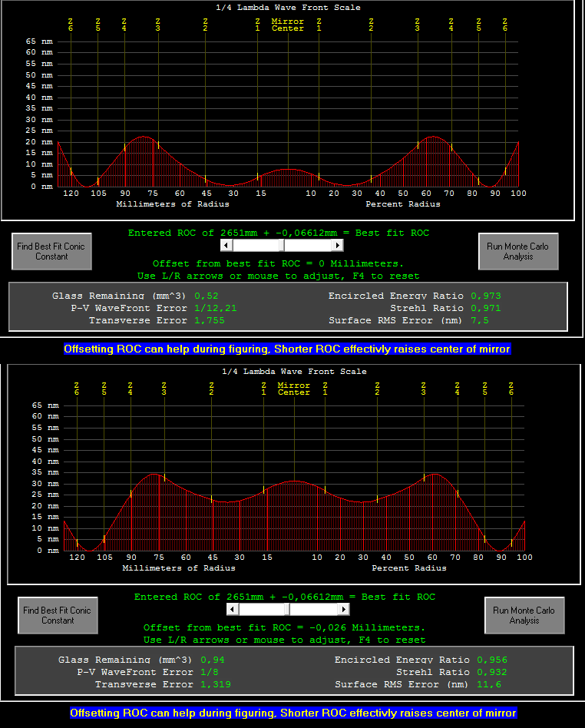Click upper graph title 1/4 Lambda Wave Front Scale
585x728 pixels.
point(288,8)
